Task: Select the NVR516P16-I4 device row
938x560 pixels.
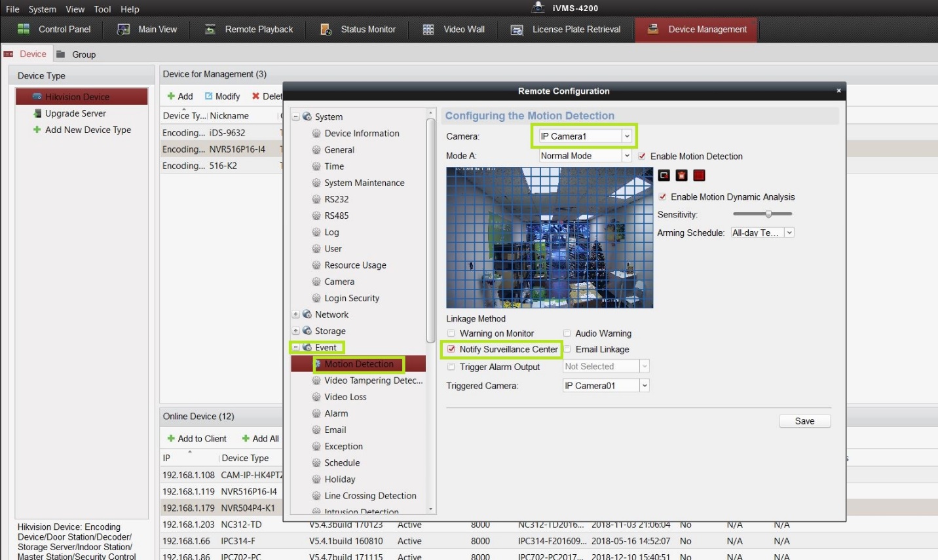Action: pyautogui.click(x=221, y=149)
